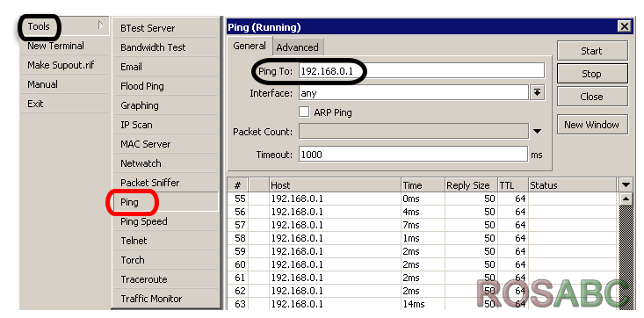Open Graphing tool
The image size is (644, 318).
click(x=165, y=105)
